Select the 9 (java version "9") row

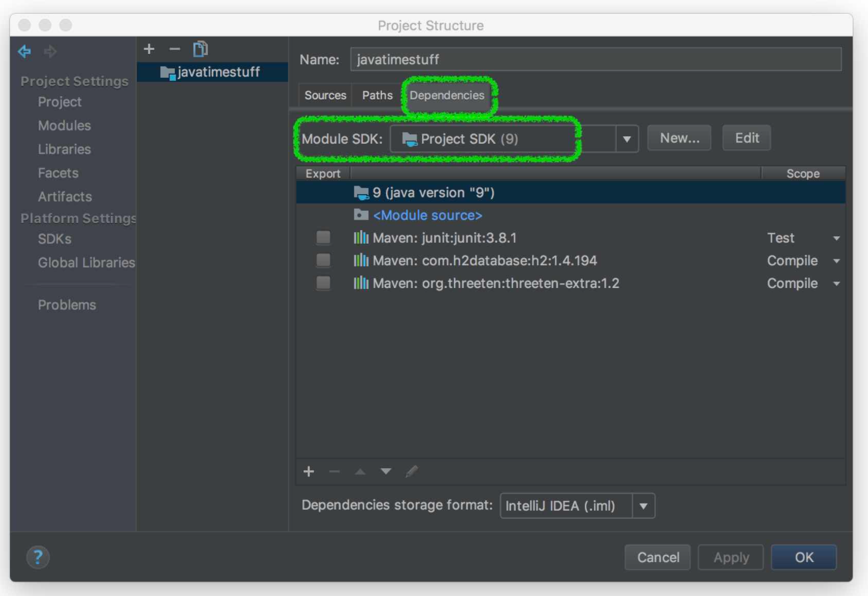[x=571, y=193]
